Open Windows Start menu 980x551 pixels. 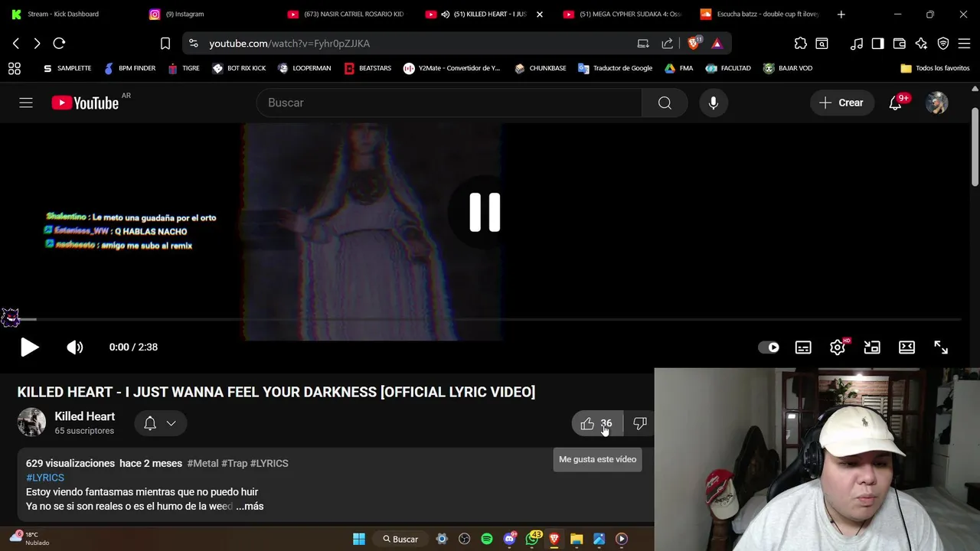coord(359,539)
